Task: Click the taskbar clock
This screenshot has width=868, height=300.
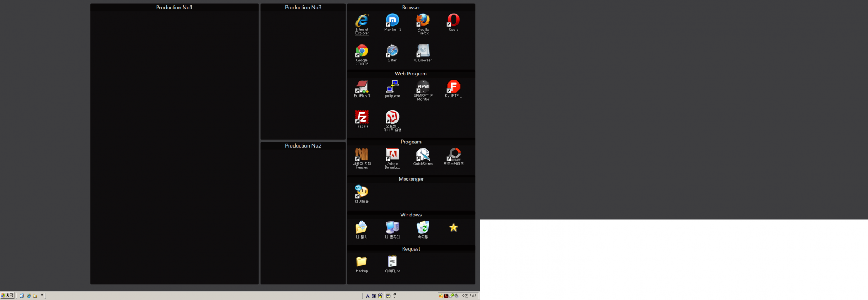Action: pos(469,296)
